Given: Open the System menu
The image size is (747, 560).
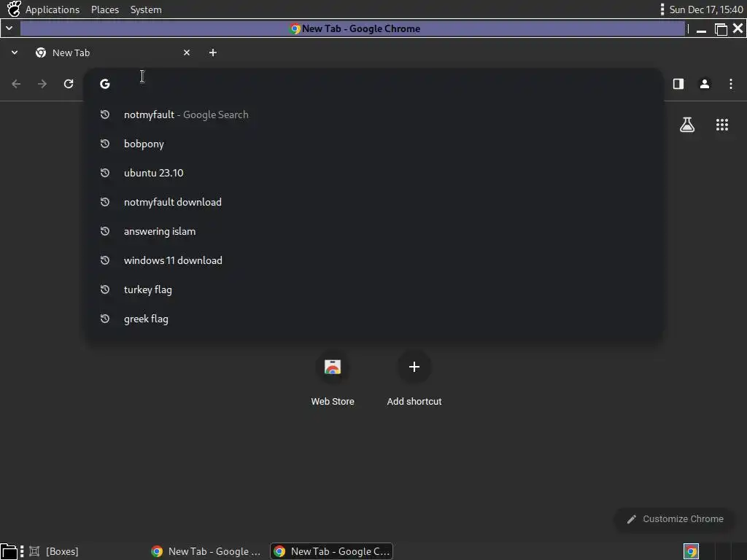Looking at the screenshot, I should coord(146,9).
